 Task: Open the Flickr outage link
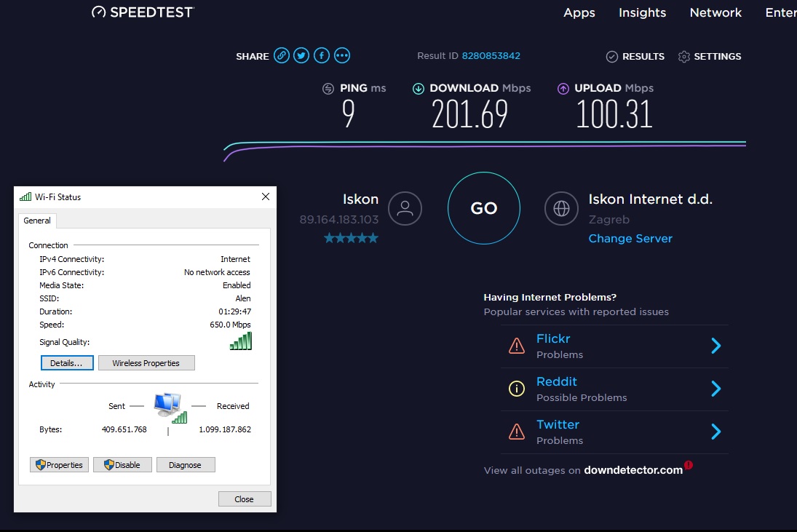(553, 338)
